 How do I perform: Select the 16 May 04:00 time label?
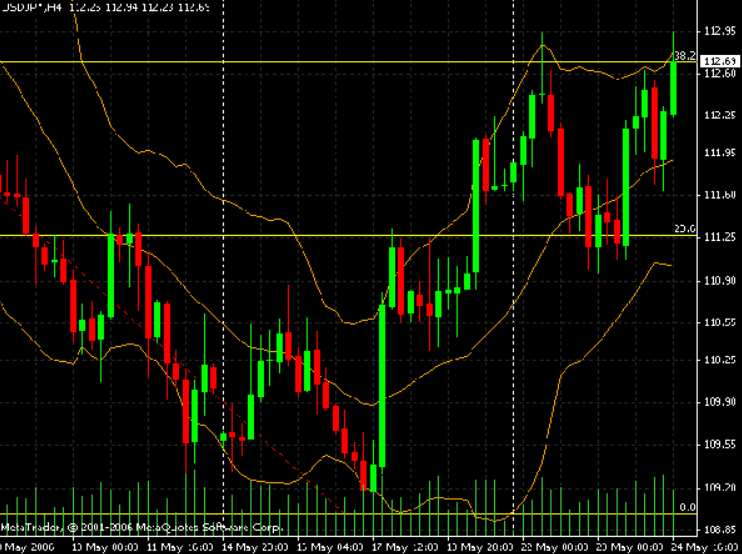tap(330, 547)
